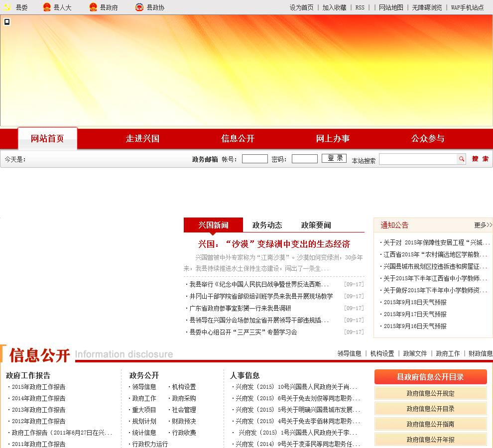Open news item 广东省政府参事室彭燮一行来我县调研

coord(240,308)
